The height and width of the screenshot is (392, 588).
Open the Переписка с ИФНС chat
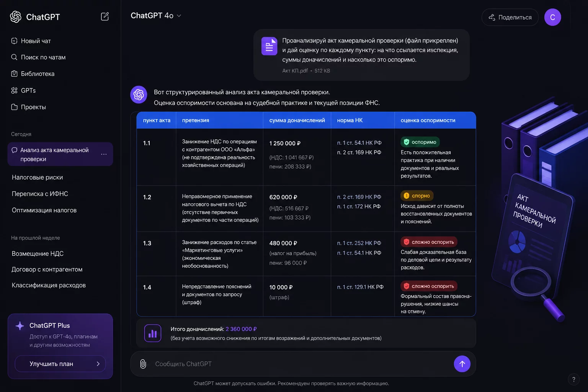(40, 194)
